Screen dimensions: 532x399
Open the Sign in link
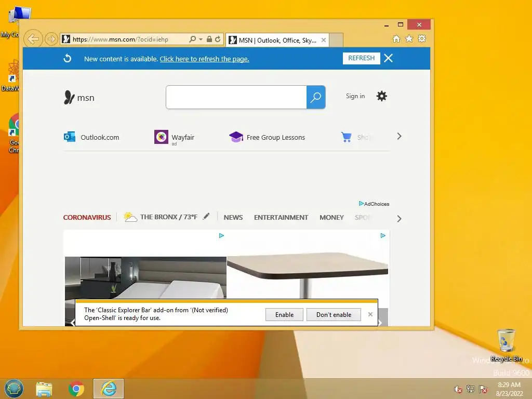(x=355, y=96)
